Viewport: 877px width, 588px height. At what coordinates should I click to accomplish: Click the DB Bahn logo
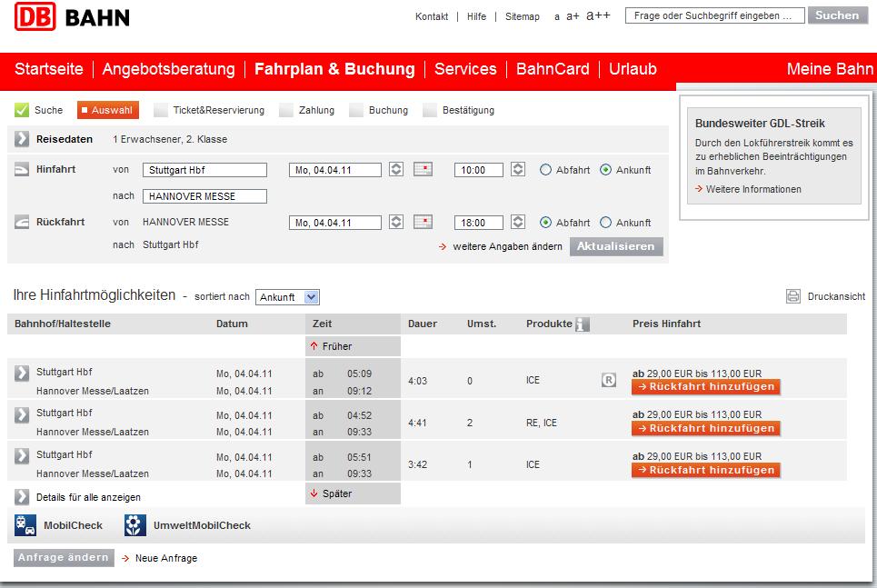click(x=72, y=16)
